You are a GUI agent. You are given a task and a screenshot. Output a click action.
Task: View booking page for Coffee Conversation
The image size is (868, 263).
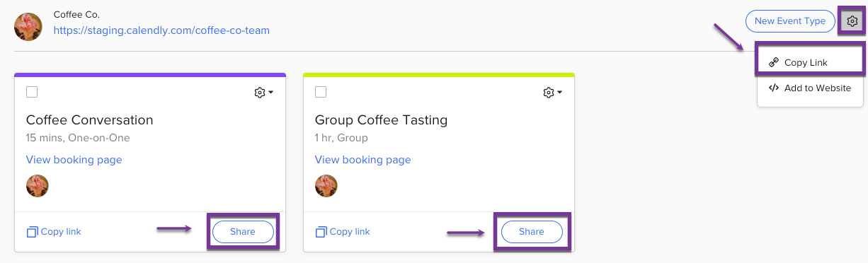point(74,160)
